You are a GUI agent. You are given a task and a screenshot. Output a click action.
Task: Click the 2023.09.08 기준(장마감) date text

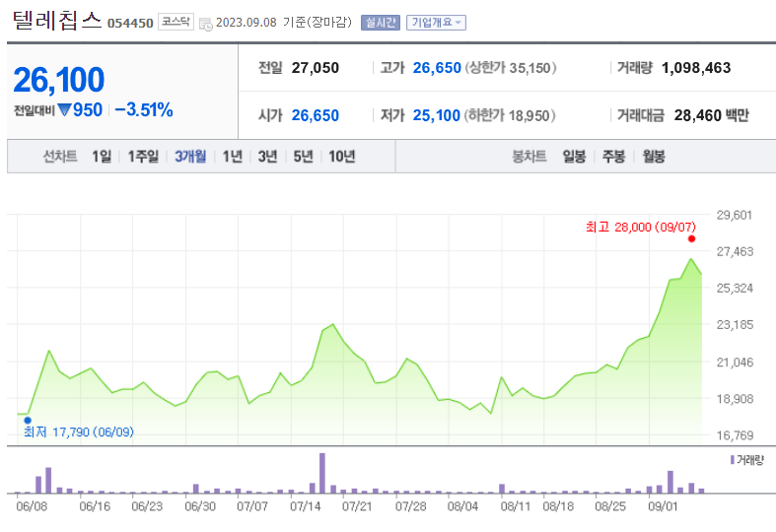(284, 23)
